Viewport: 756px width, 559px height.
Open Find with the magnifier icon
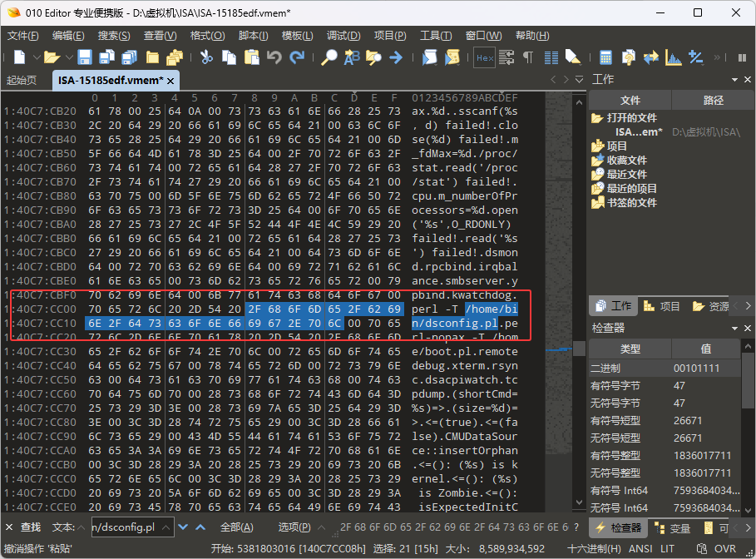coord(329,57)
